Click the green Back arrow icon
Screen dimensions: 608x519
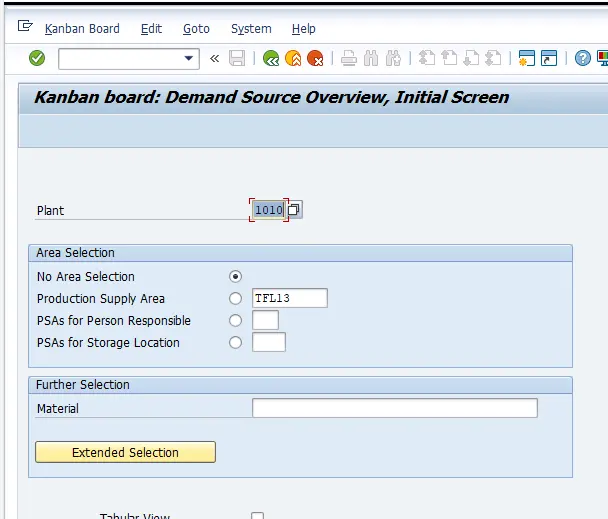click(271, 59)
